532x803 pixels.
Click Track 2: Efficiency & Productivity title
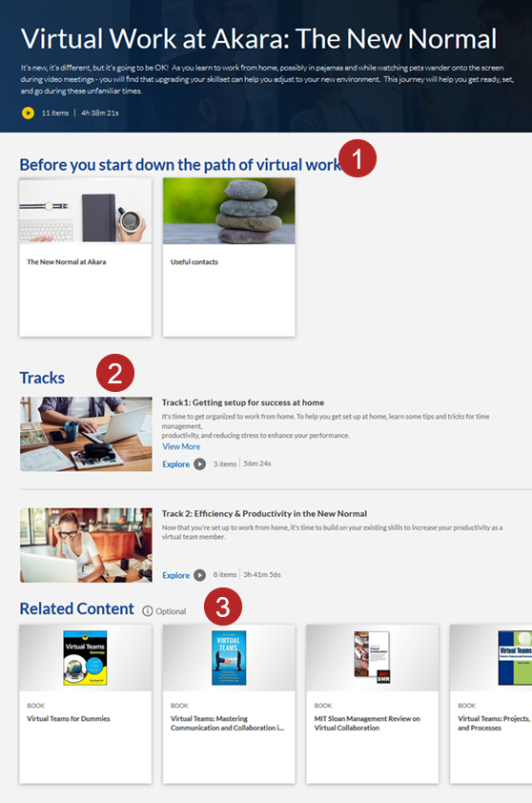click(264, 514)
